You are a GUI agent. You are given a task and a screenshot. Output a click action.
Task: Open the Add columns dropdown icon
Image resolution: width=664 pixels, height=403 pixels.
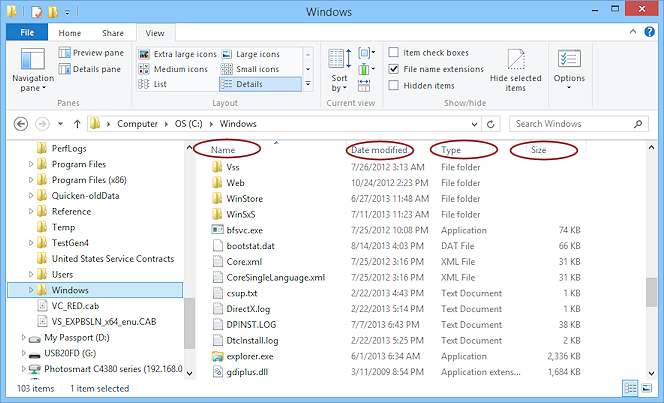pyautogui.click(x=366, y=69)
